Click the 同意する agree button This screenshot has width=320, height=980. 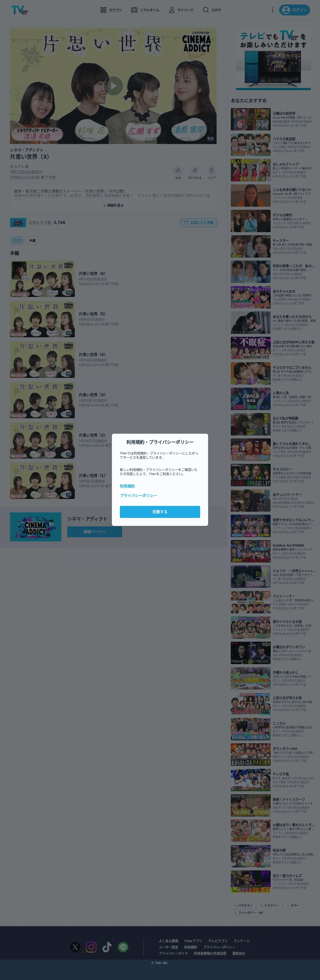coord(160,512)
